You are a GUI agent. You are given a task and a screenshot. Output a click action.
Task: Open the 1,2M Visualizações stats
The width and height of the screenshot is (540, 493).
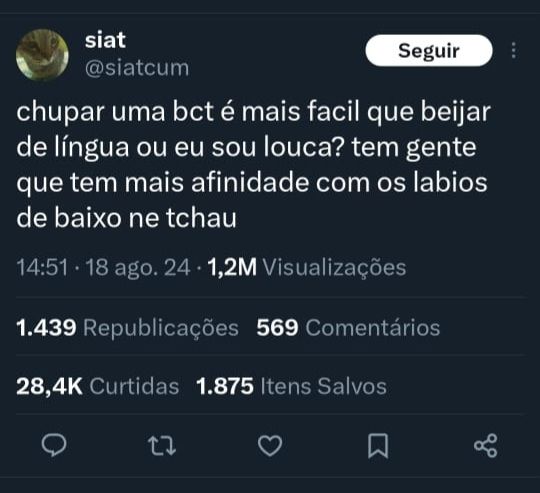click(307, 268)
